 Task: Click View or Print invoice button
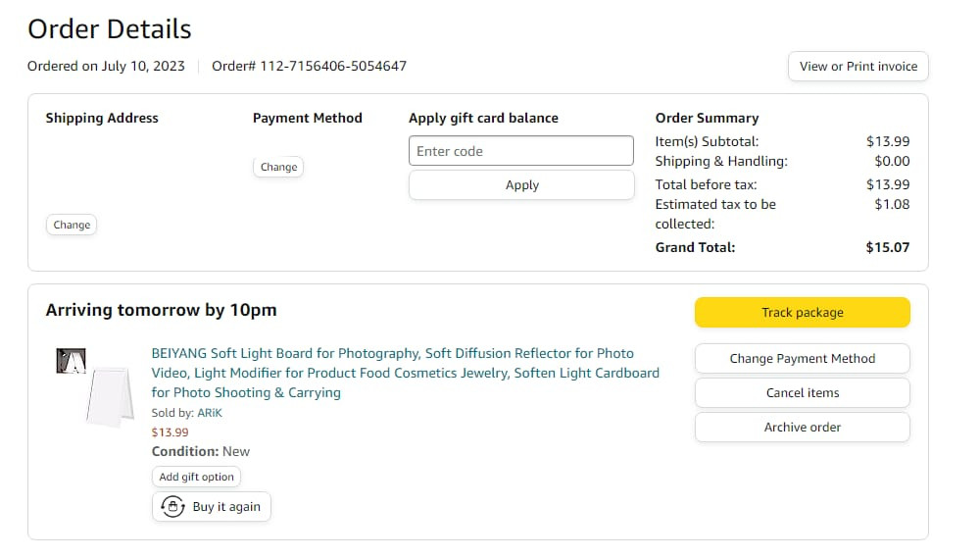(857, 67)
